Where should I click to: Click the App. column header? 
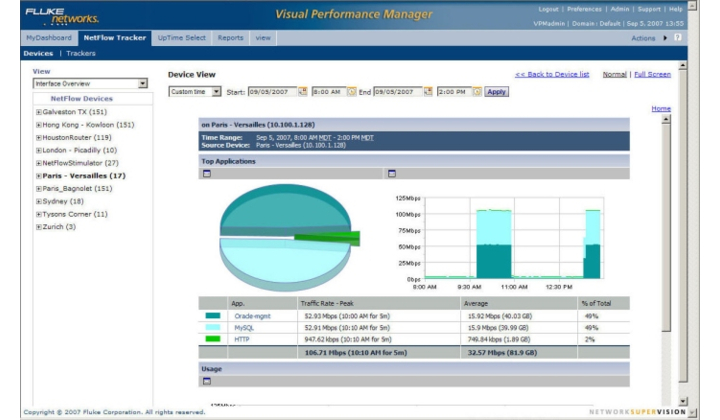(x=262, y=303)
